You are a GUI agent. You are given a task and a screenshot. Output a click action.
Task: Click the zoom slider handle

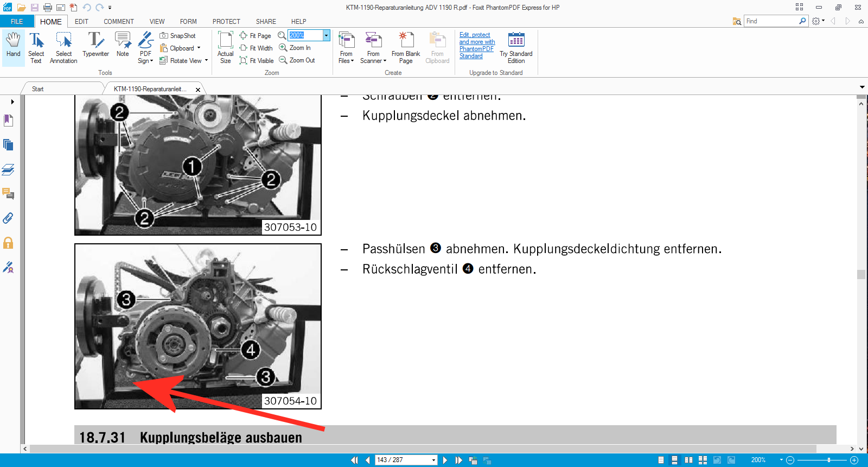pos(828,460)
